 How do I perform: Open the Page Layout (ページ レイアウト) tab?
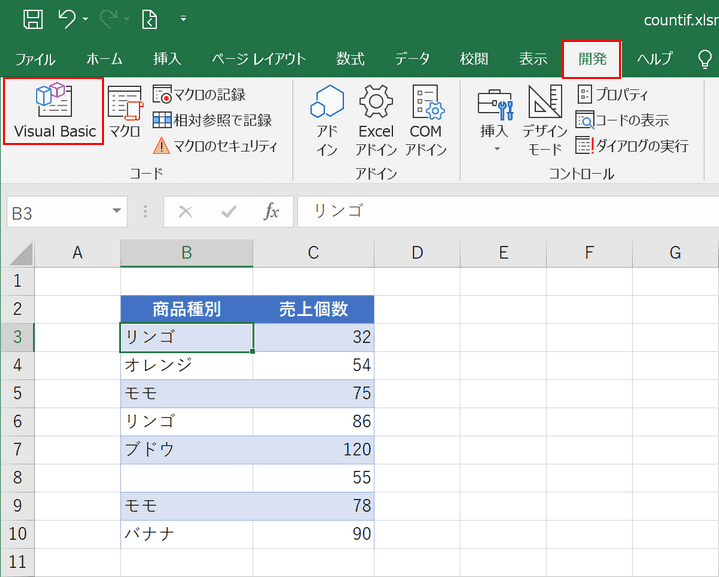click(258, 59)
